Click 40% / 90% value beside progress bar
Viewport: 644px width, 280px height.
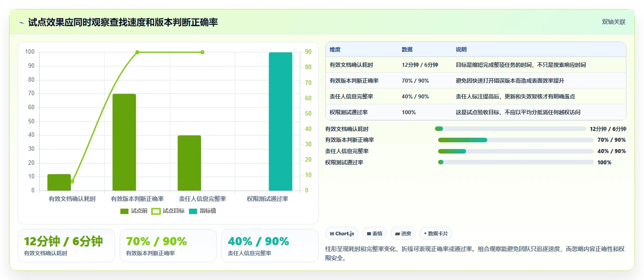(x=611, y=151)
